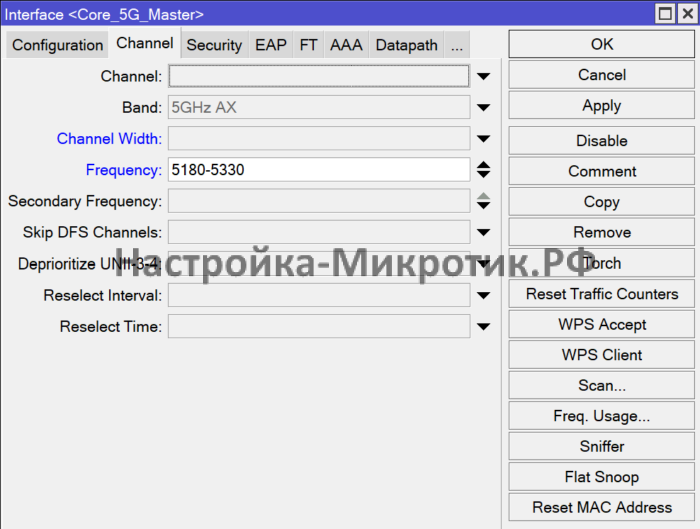Click the Cancel button
Screen dimensions: 700x529
(602, 75)
